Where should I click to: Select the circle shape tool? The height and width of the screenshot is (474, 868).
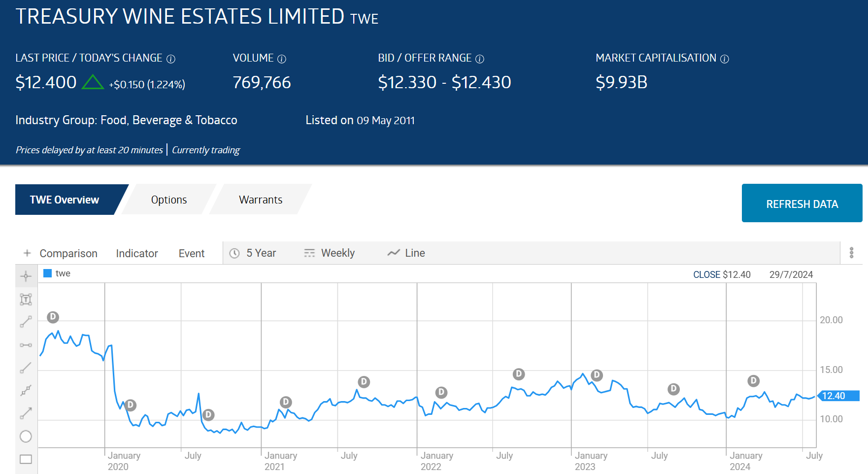click(26, 437)
